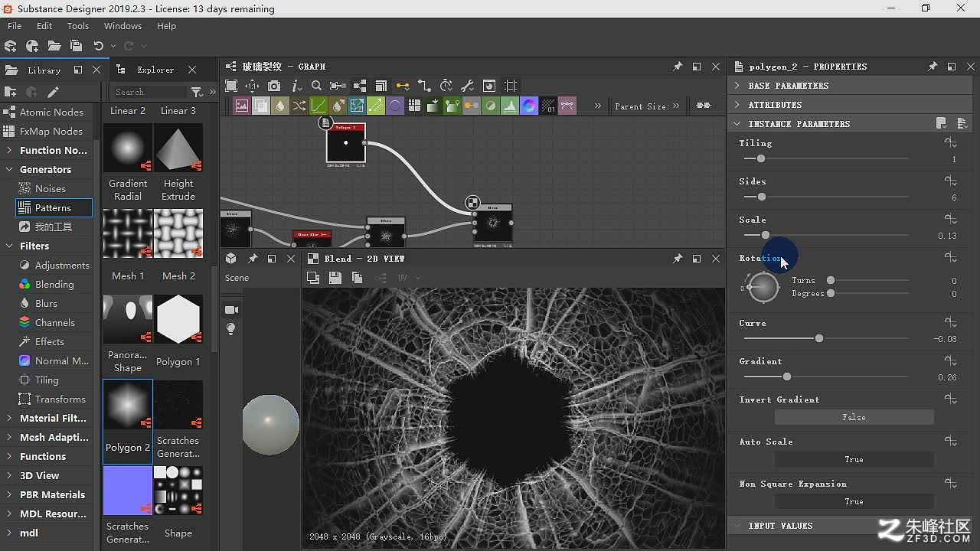Collapse the Instance Parameters section
This screenshot has width=980, height=551.
(x=737, y=124)
